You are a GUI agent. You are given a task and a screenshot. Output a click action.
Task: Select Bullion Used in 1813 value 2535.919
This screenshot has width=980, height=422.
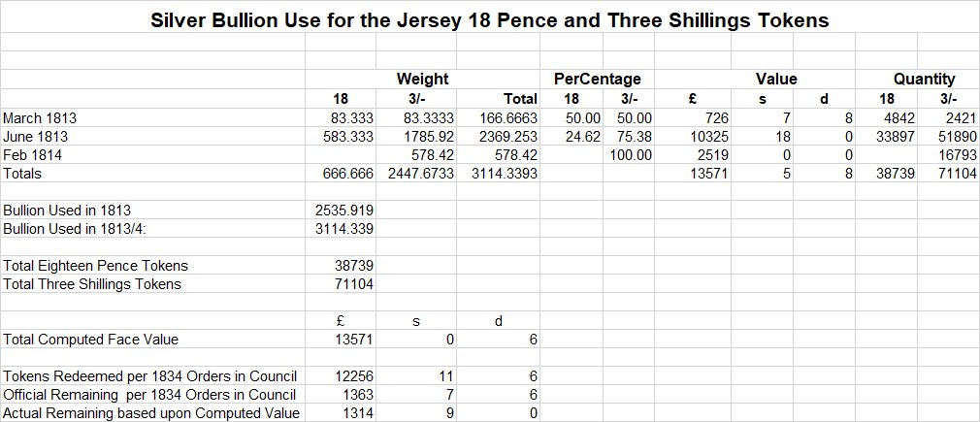click(x=344, y=211)
